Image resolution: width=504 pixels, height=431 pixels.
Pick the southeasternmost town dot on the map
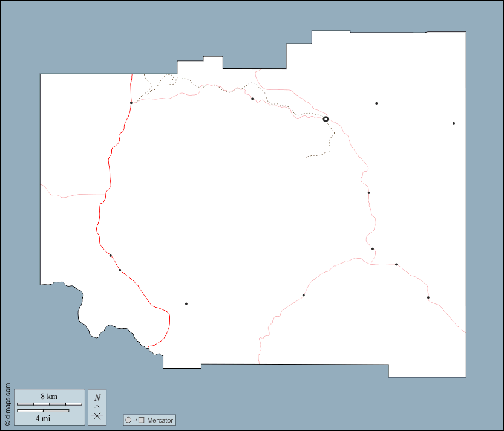[x=428, y=297]
